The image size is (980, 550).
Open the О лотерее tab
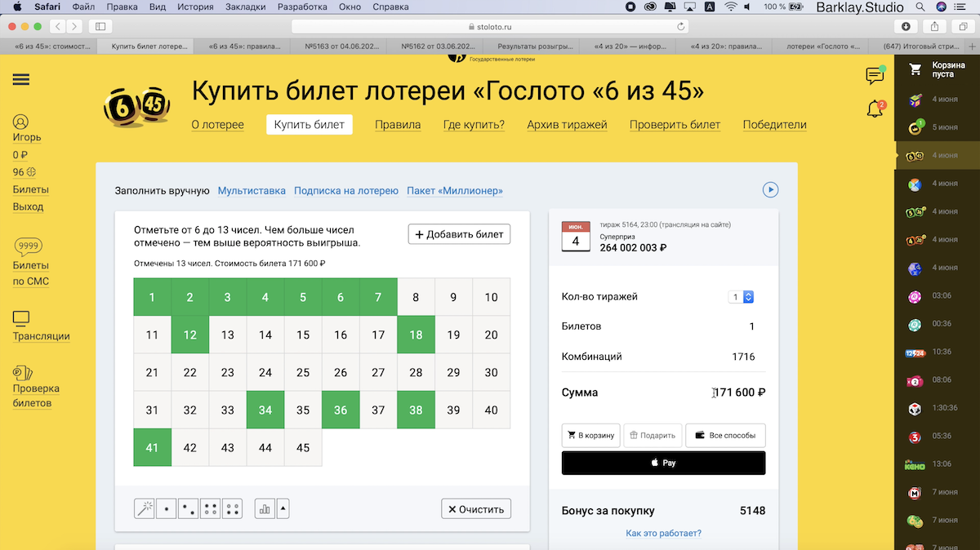[217, 125]
